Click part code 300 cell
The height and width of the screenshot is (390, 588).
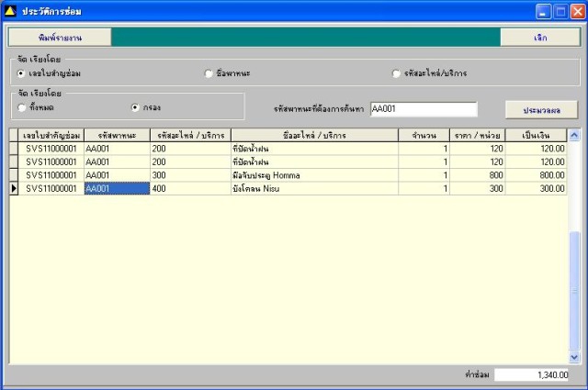point(190,175)
